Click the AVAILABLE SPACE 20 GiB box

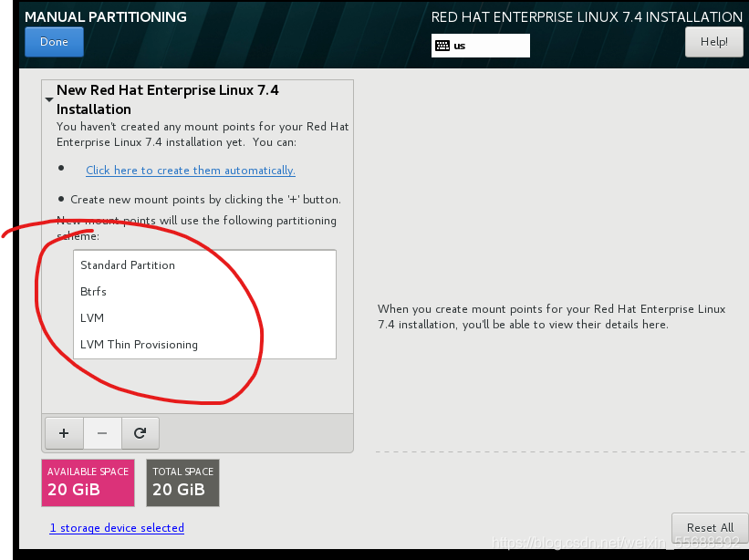coord(88,482)
